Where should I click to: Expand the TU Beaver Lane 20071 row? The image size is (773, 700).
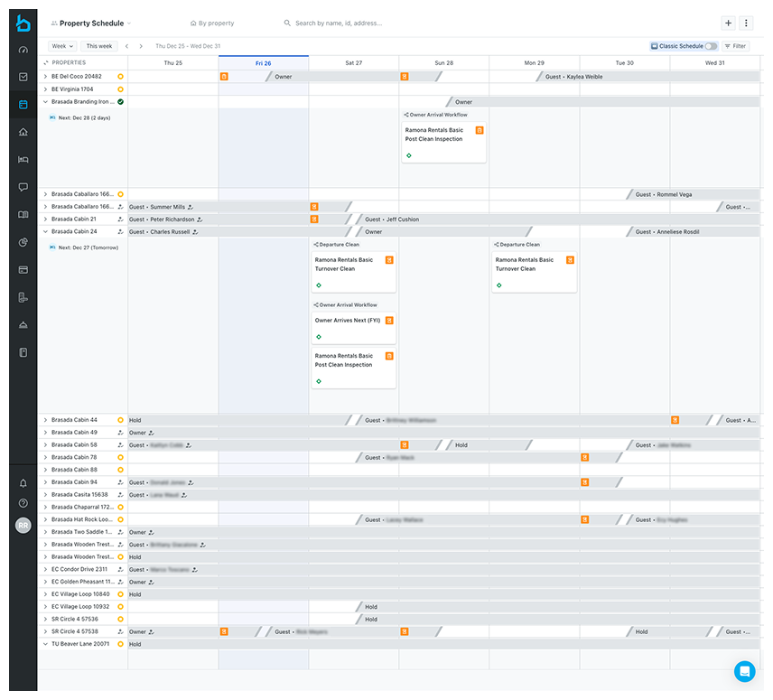pyautogui.click(x=45, y=644)
